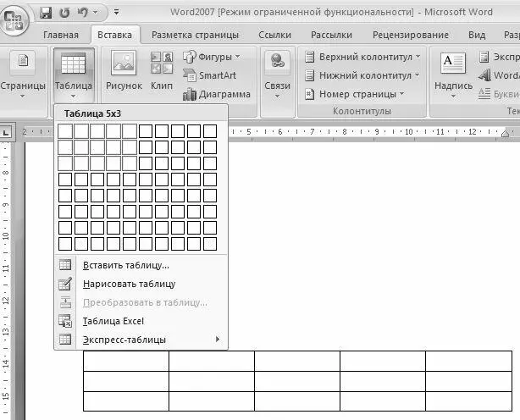This screenshot has height=420, width=520.
Task: Insert a SmartArt graphic
Action: tap(209, 75)
